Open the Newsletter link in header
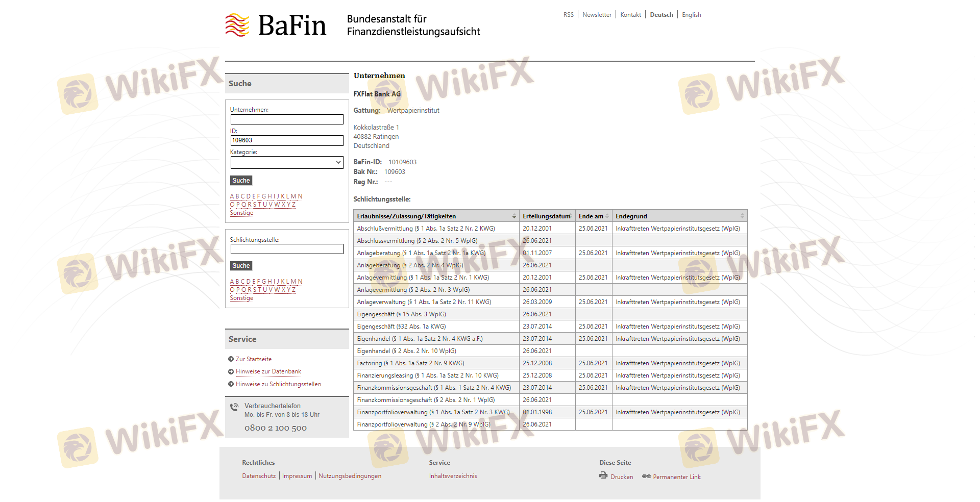 pyautogui.click(x=597, y=15)
